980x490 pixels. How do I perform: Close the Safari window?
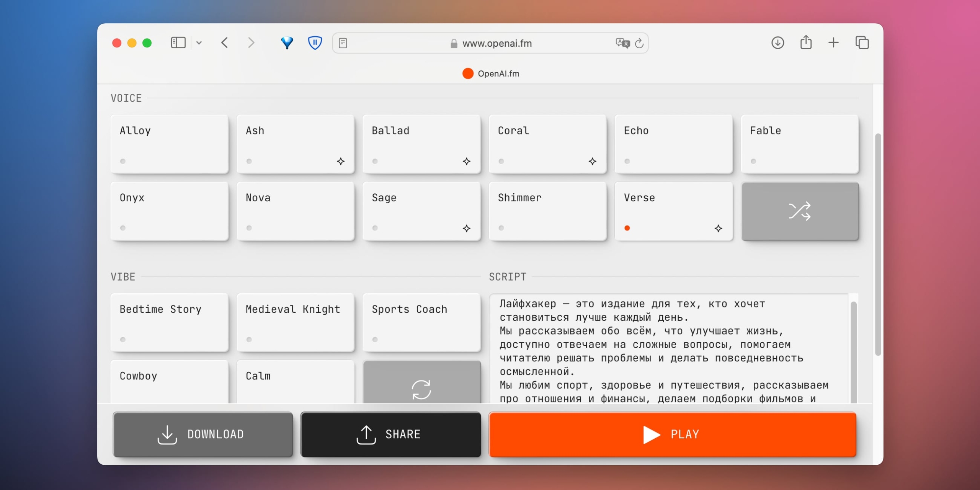117,43
